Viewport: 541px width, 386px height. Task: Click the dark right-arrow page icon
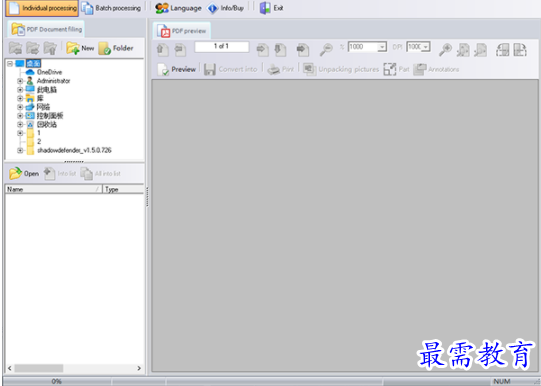(303, 50)
